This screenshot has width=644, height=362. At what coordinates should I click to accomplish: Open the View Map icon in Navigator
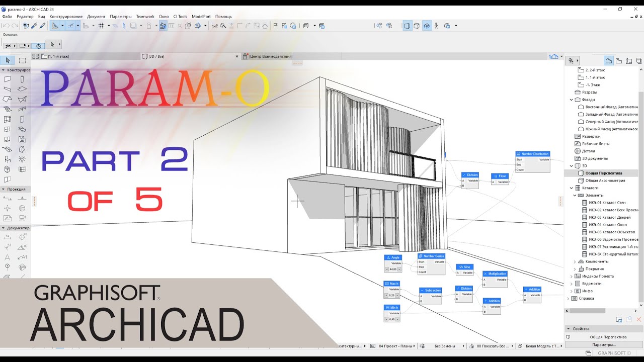pyautogui.click(x=619, y=61)
